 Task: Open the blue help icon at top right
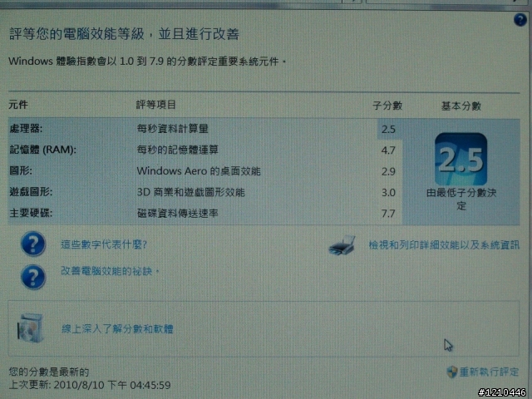520,20
